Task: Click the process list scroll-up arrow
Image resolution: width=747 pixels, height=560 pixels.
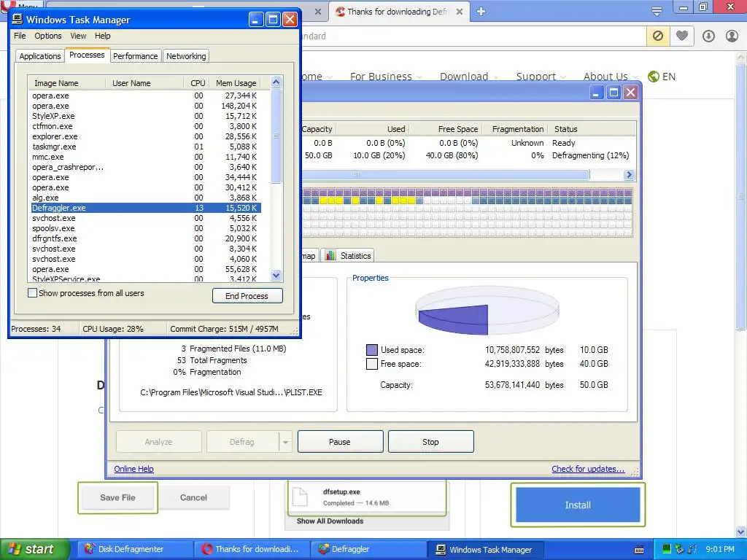Action: [276, 82]
